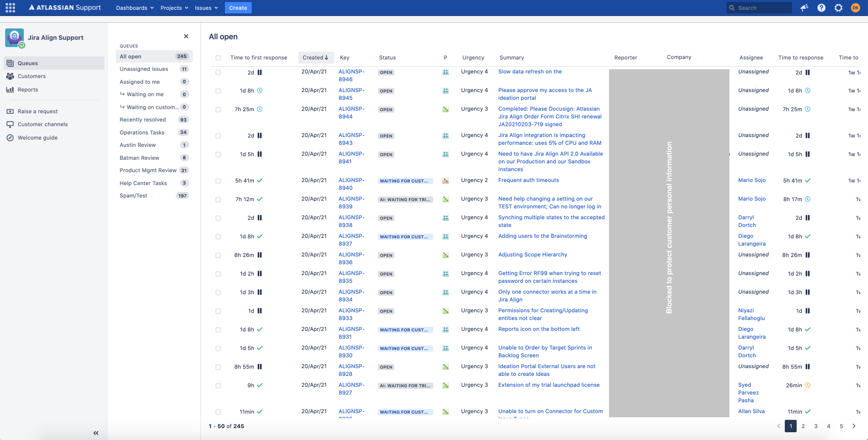Select checkbox for ALIGNSP-8945 row

(x=218, y=91)
